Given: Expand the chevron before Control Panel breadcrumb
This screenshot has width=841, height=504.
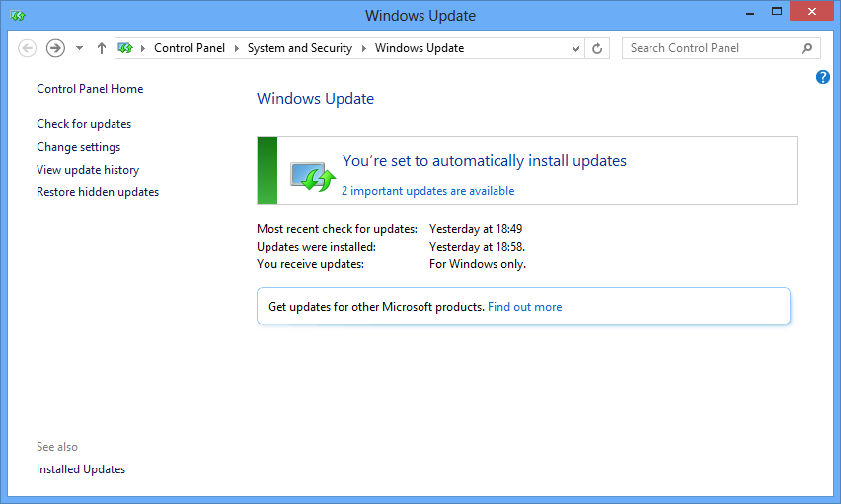Looking at the screenshot, I should 143,48.
